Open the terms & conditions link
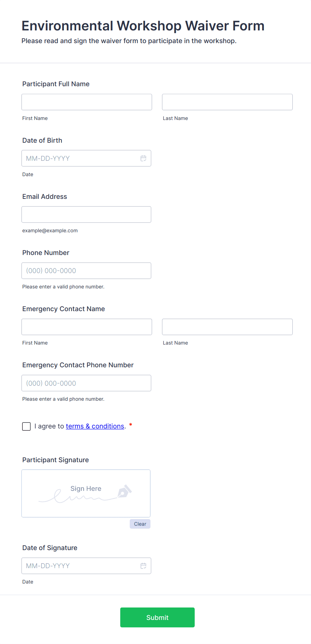The image size is (311, 644). pyautogui.click(x=95, y=426)
